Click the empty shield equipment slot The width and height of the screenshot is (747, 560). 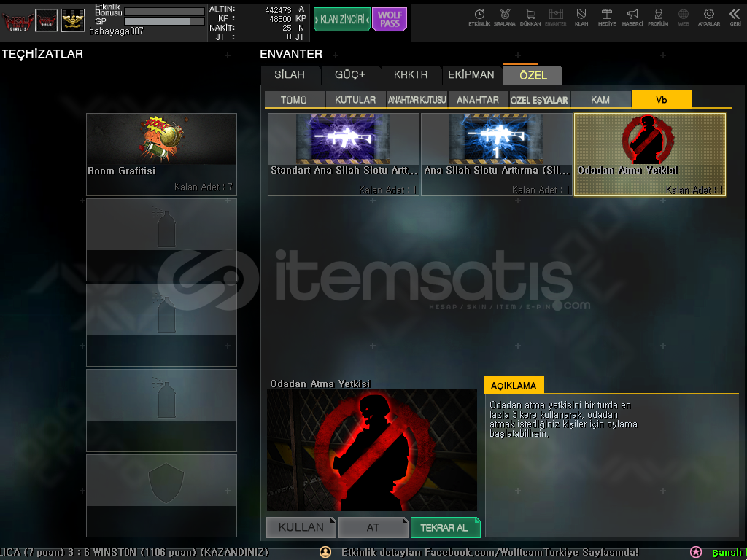pyautogui.click(x=161, y=495)
